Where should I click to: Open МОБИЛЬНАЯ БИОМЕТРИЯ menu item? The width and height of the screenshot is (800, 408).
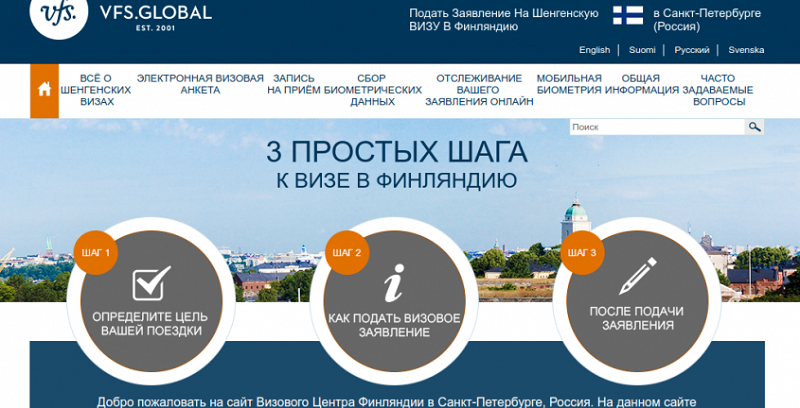[569, 84]
